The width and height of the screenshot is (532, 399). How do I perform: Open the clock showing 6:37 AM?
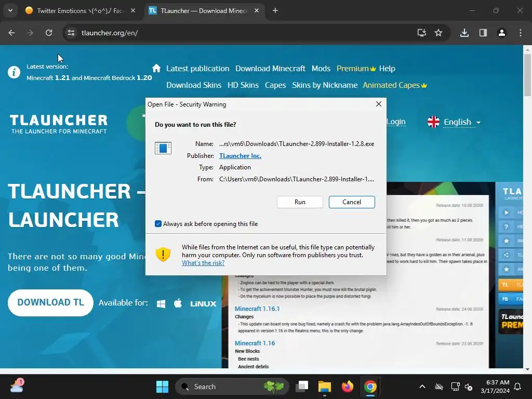pos(495,387)
